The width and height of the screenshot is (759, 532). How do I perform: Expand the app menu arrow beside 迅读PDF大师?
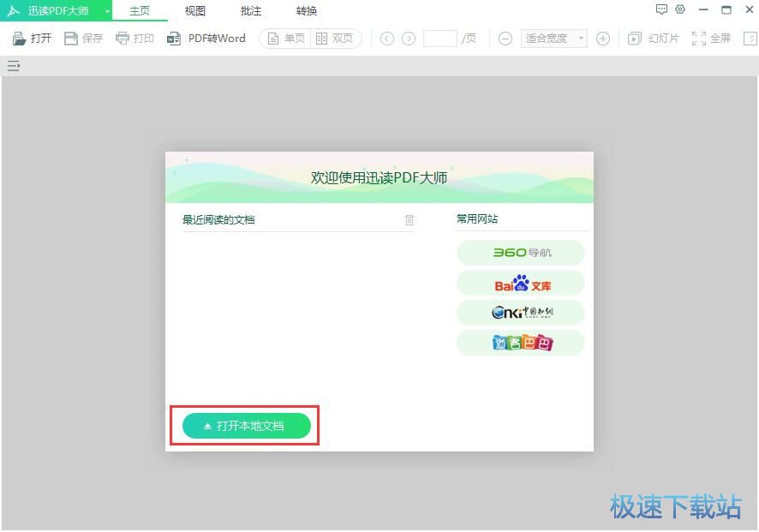click(x=106, y=11)
